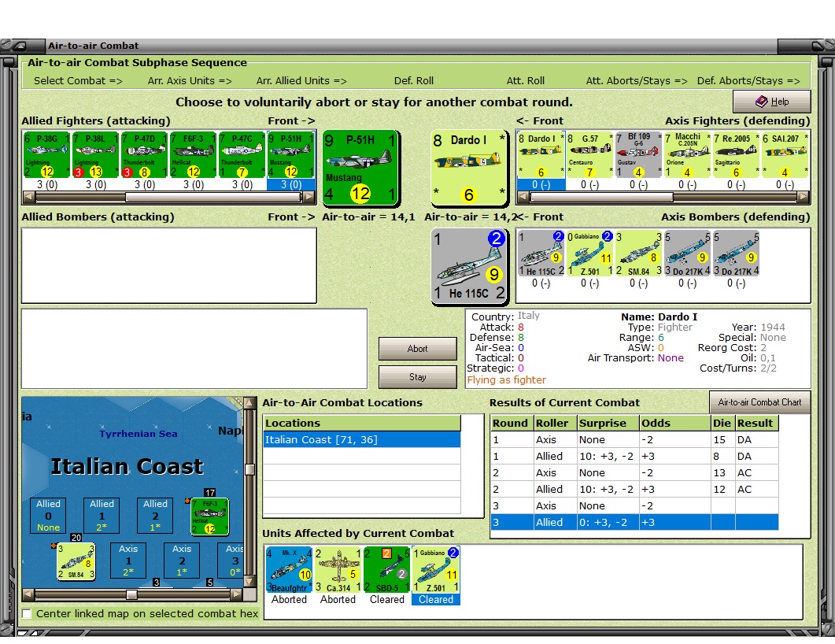Image resolution: width=835 pixels, height=644 pixels.
Task: Click the Allied fighters horizontal scrollbar thumb
Action: coord(213,197)
